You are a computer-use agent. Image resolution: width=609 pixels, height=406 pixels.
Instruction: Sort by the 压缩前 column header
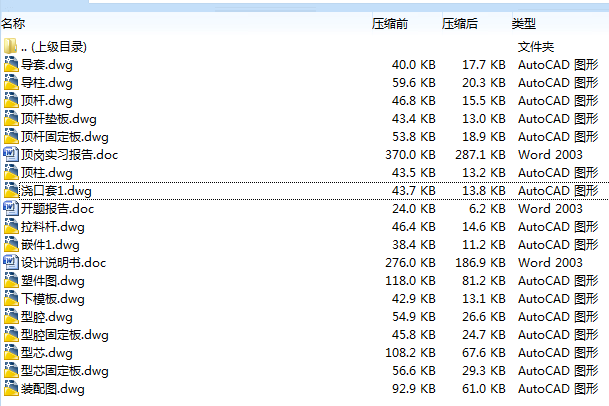tap(390, 24)
